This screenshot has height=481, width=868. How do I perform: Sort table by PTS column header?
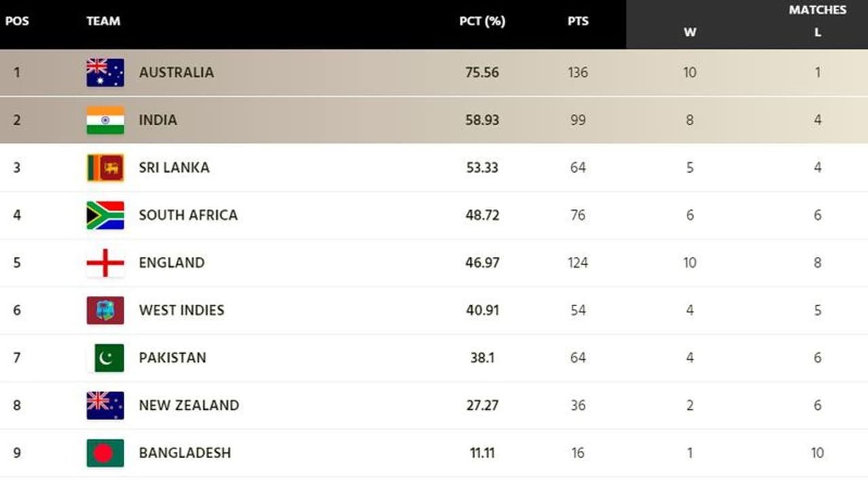(578, 21)
